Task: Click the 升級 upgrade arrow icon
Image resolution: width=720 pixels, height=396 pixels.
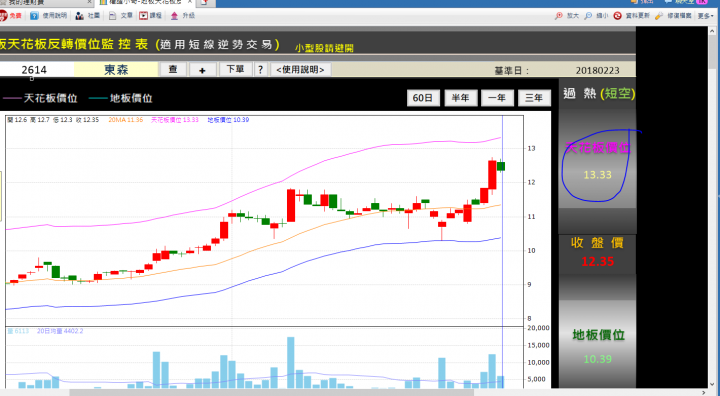Action: point(174,16)
